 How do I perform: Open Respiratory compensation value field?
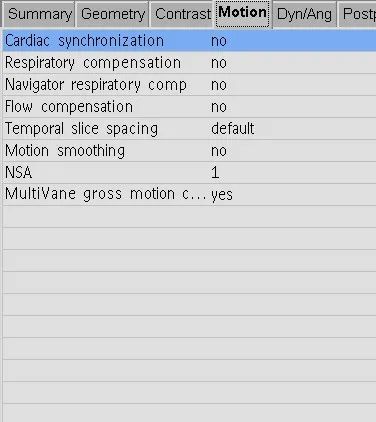pos(219,63)
